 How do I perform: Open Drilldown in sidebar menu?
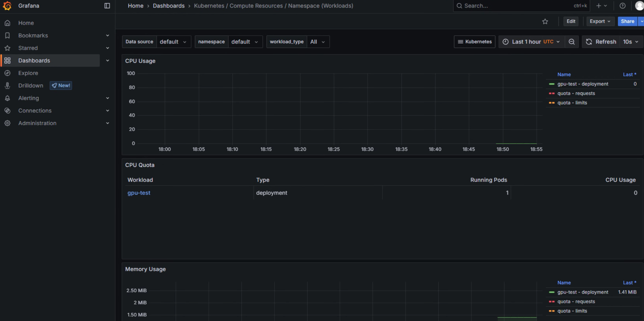coord(31,85)
